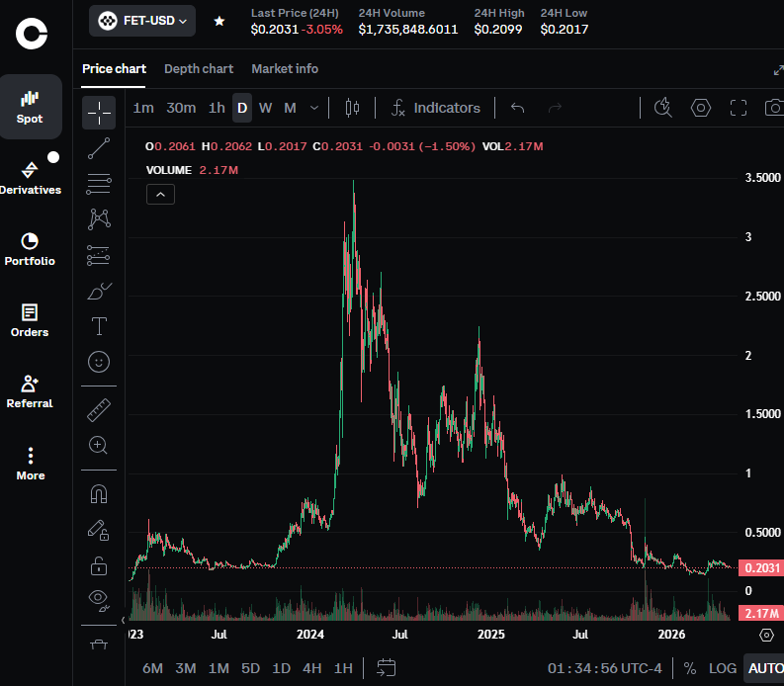784x686 pixels.
Task: Select the ruler measure tool
Action: coord(99,410)
